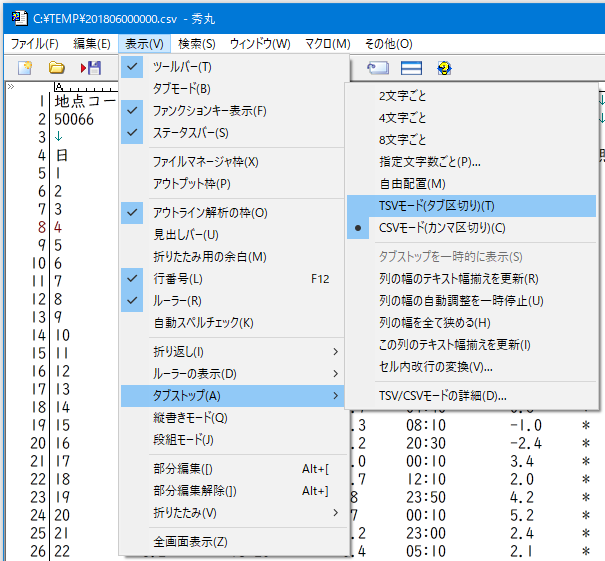Screen dimensions: 605x561
Task: Open セル内改行の変換(V)... dialog
Action: click(x=471, y=367)
